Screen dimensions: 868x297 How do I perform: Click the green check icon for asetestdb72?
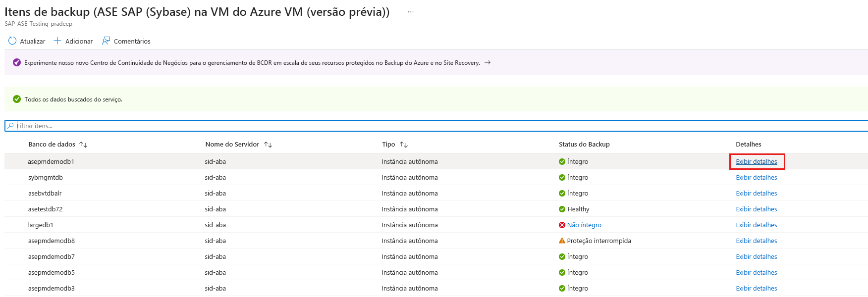click(x=562, y=209)
